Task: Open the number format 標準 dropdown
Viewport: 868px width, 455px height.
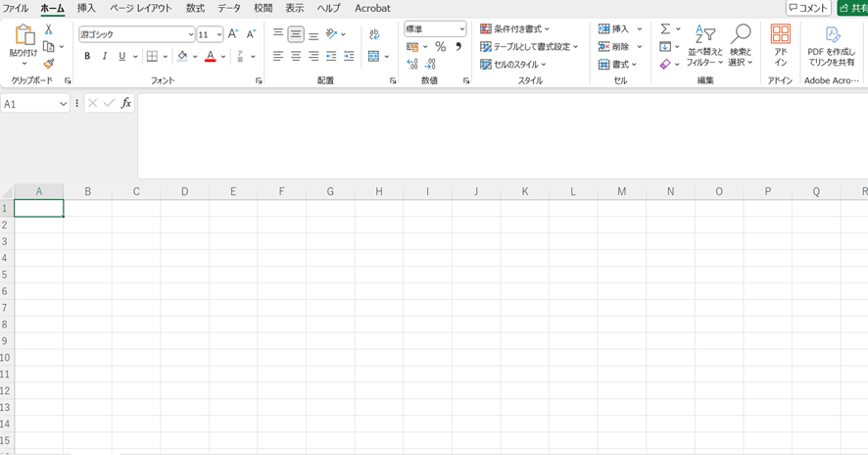Action: tap(461, 29)
